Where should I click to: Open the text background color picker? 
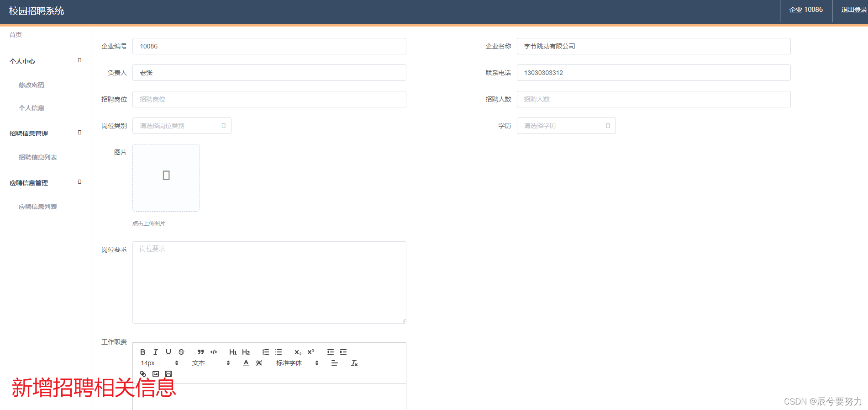(259, 363)
